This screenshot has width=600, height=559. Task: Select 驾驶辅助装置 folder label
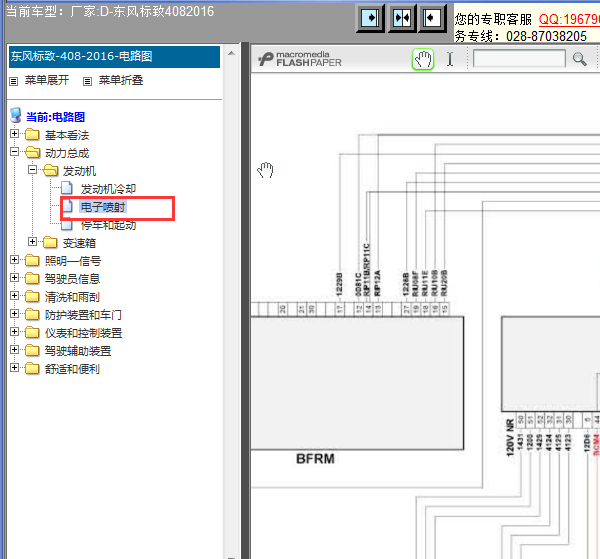point(78,351)
